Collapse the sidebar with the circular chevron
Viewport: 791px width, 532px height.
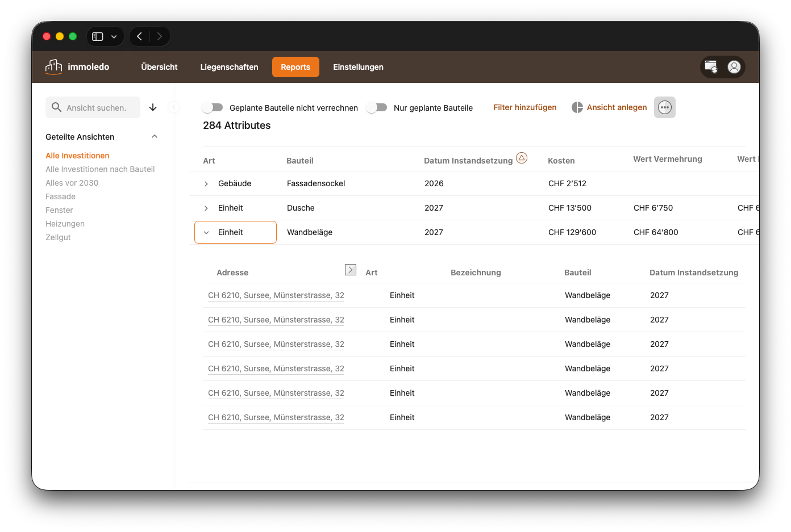click(174, 107)
